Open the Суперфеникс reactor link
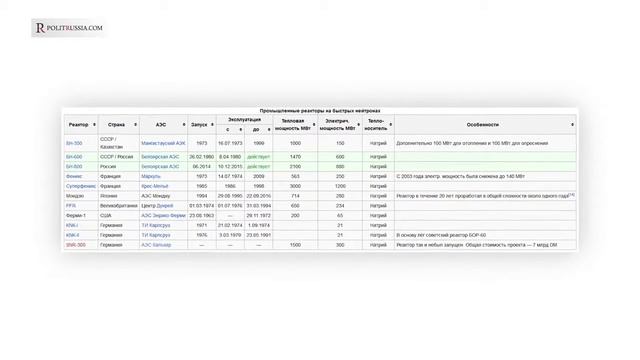This screenshot has width=640, height=360. pos(81,186)
